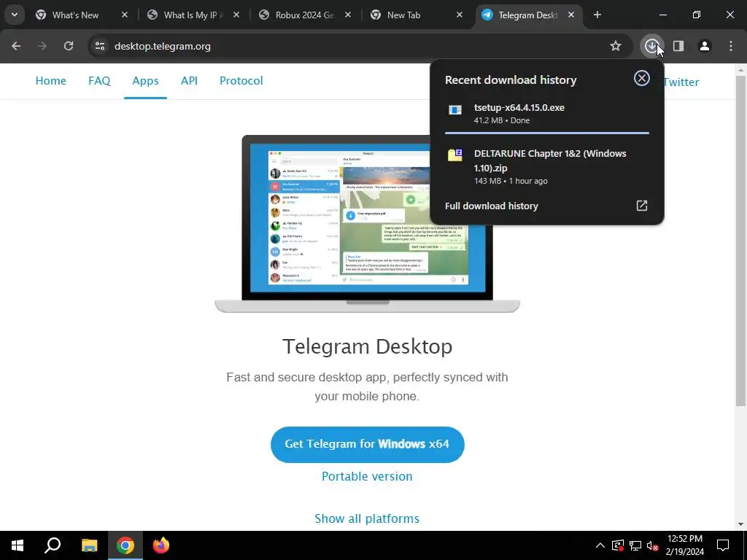Click Show all platforms link
Screen dimensions: 747x560
click(x=367, y=518)
